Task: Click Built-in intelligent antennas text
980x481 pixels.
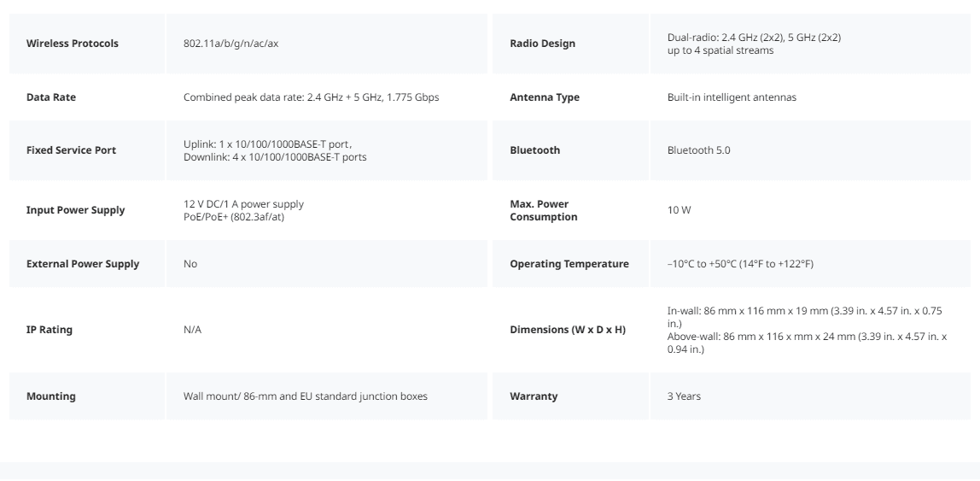Action: pyautogui.click(x=732, y=97)
